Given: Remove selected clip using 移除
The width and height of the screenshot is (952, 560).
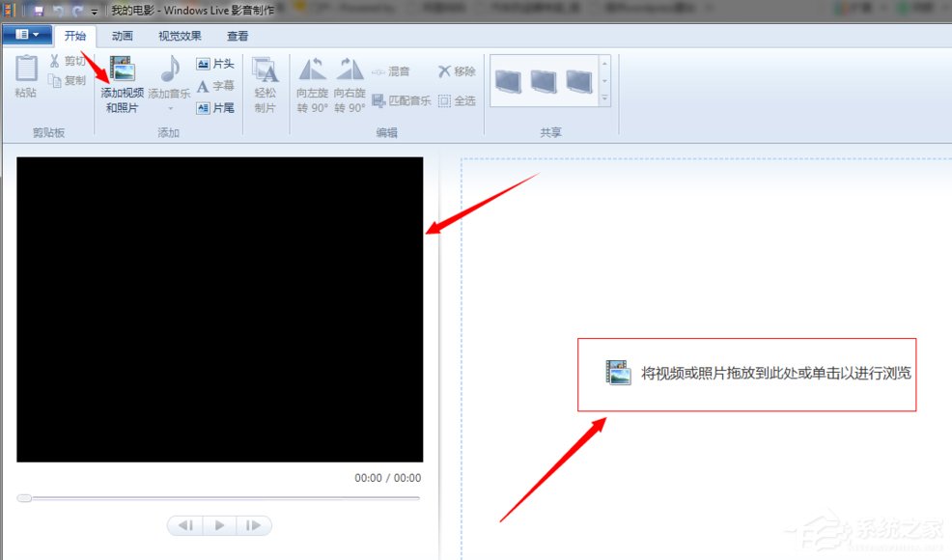Looking at the screenshot, I should 454,70.
